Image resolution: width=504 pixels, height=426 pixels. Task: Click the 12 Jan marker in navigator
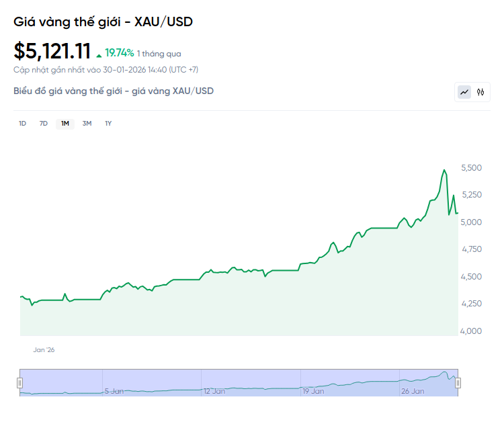pos(214,390)
